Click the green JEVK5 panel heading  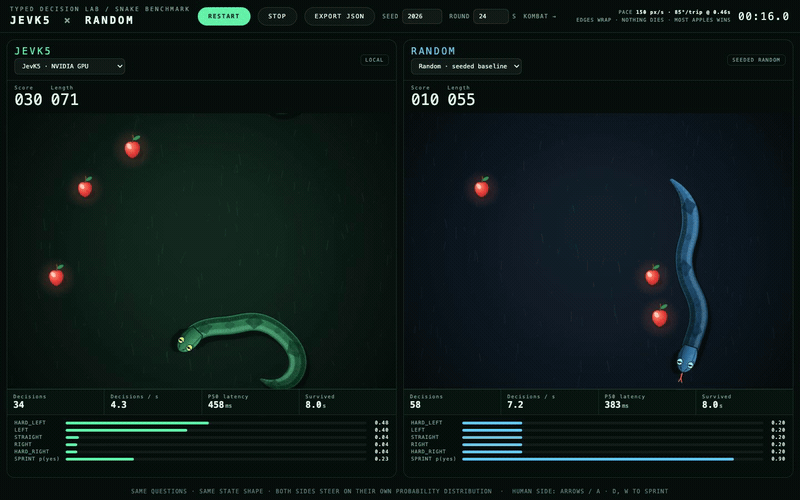tap(33, 51)
